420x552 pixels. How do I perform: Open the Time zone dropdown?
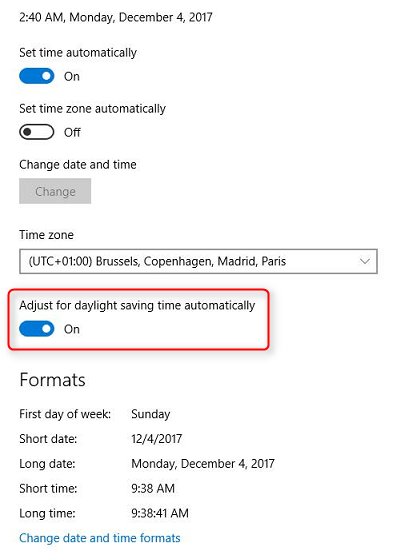(x=198, y=262)
